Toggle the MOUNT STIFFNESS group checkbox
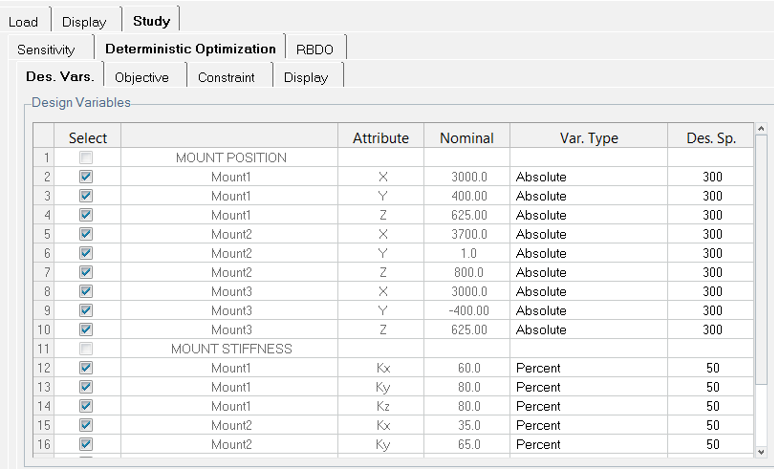The height and width of the screenshot is (471, 774). (x=86, y=349)
